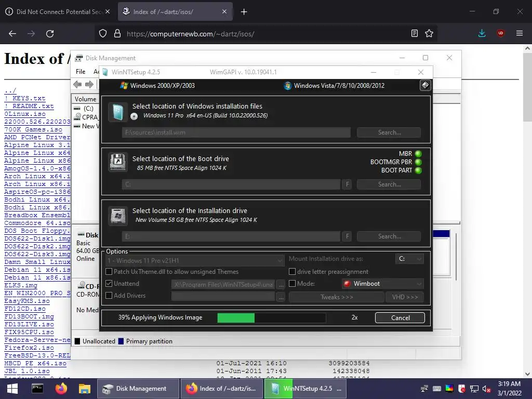Click the browser reload button
This screenshot has height=399, width=532.
point(50,34)
